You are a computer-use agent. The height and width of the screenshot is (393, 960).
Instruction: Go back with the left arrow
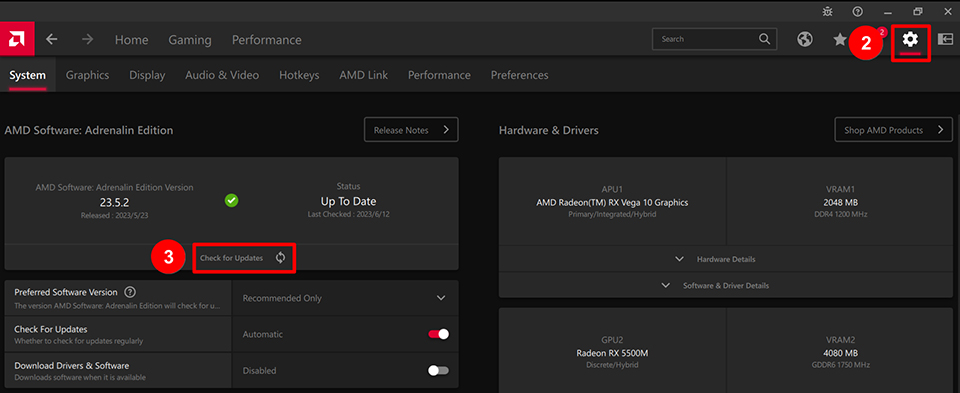tap(51, 39)
